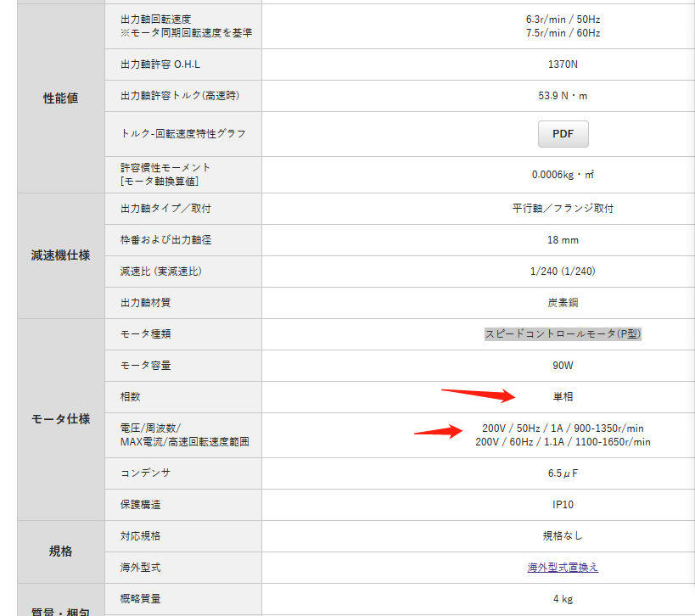Open the 海外型式置換え link
Viewport: 695px width, 616px height.
click(563, 567)
